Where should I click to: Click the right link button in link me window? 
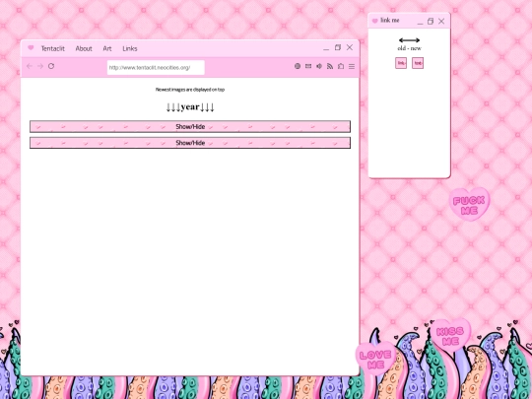coord(418,63)
